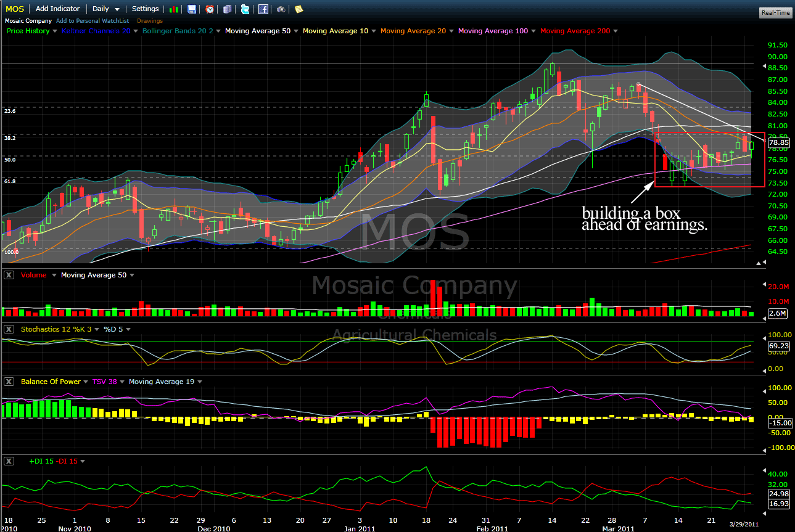Click the Drawings link
This screenshot has height=532, width=795.
pos(149,21)
